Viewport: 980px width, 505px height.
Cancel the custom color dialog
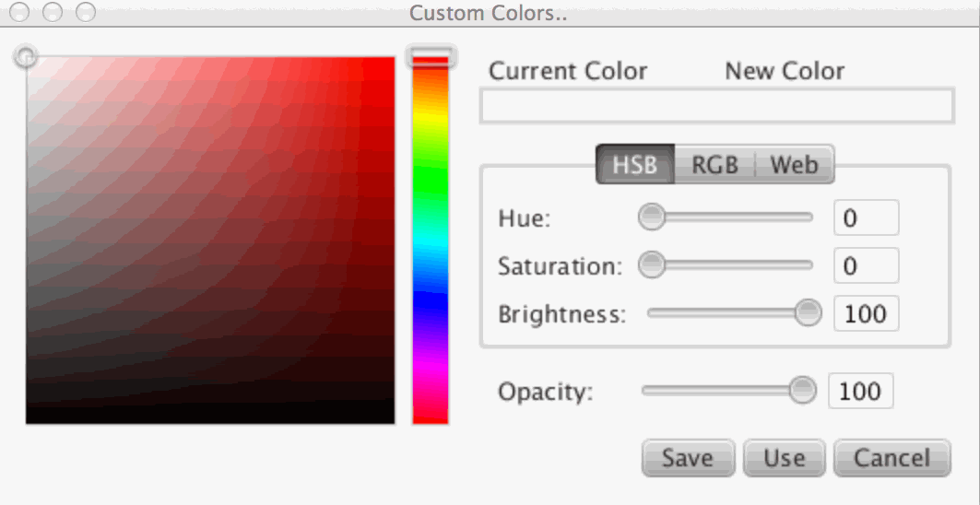click(891, 458)
